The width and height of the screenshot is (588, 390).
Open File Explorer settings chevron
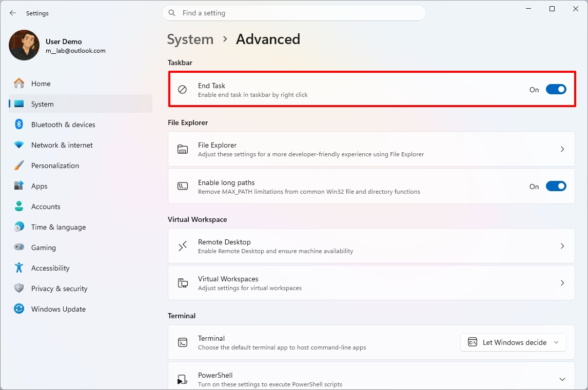(562, 149)
